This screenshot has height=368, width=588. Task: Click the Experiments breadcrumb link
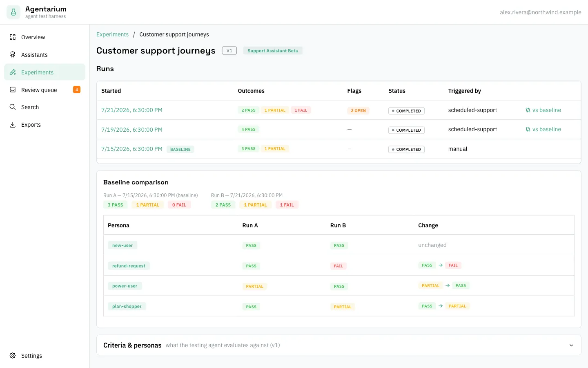point(112,34)
